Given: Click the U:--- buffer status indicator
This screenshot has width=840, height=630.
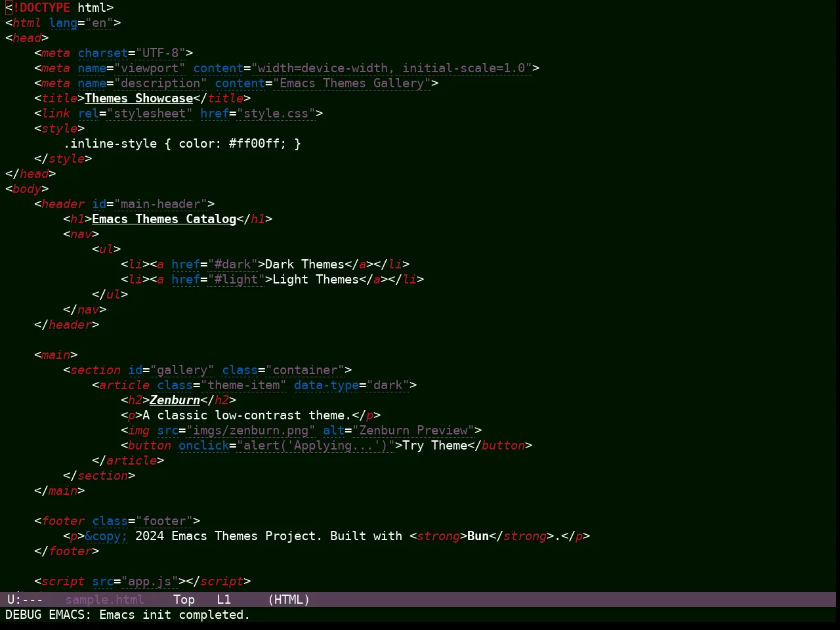Looking at the screenshot, I should tap(25, 600).
